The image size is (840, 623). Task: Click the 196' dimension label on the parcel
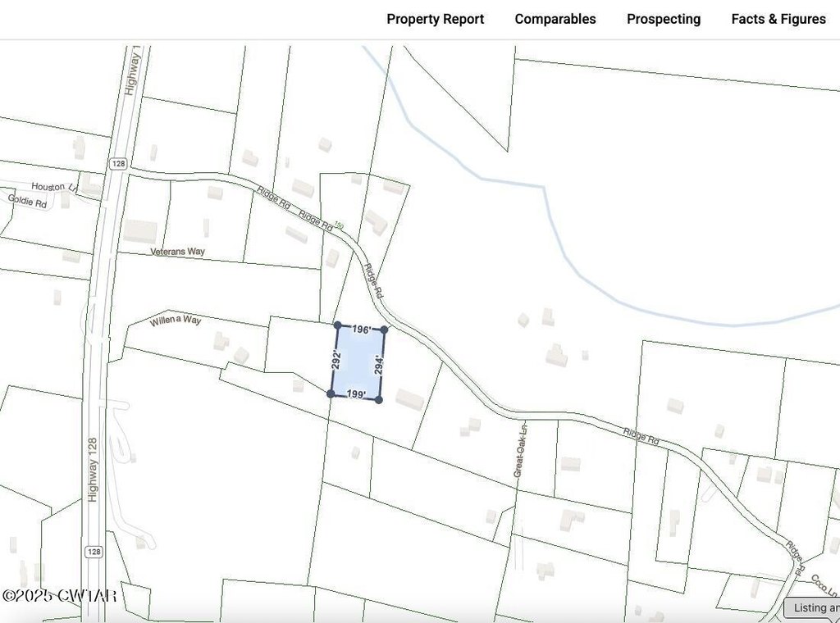coord(361,329)
